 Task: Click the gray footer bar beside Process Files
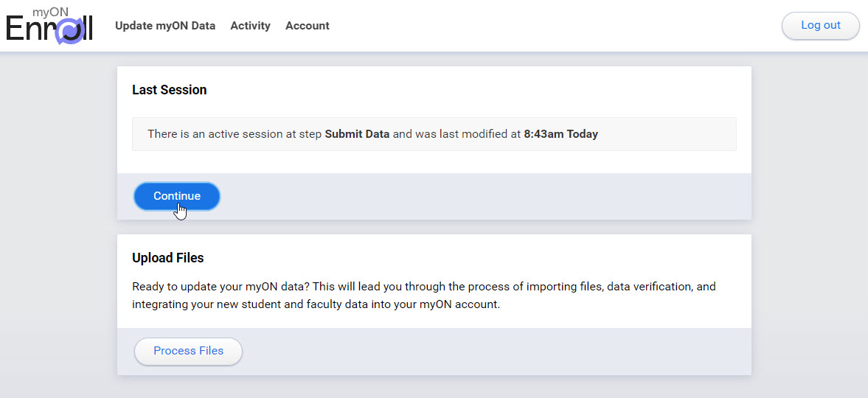493,352
